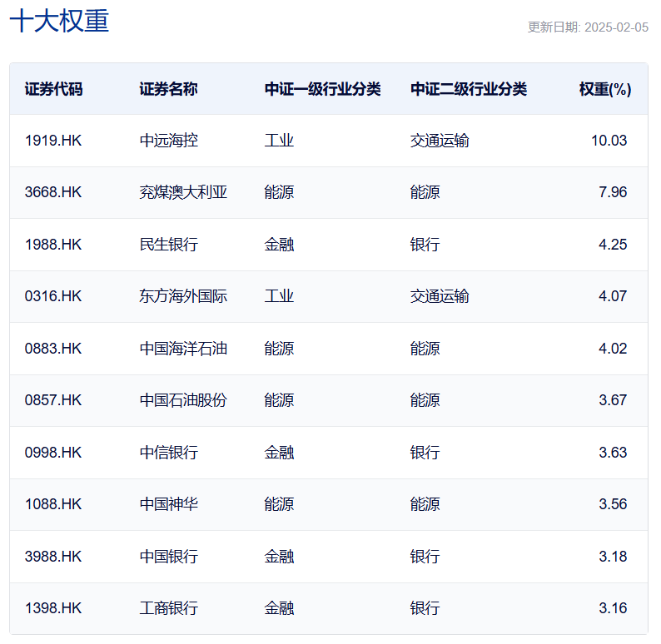Click the 中国海洋石油 security name
The height and width of the screenshot is (644, 661).
[x=183, y=349]
